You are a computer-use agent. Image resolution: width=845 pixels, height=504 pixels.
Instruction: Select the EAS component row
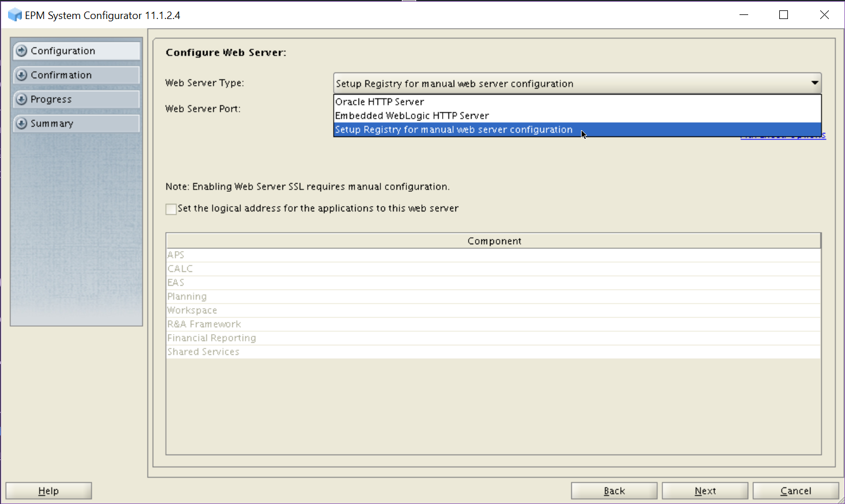494,283
